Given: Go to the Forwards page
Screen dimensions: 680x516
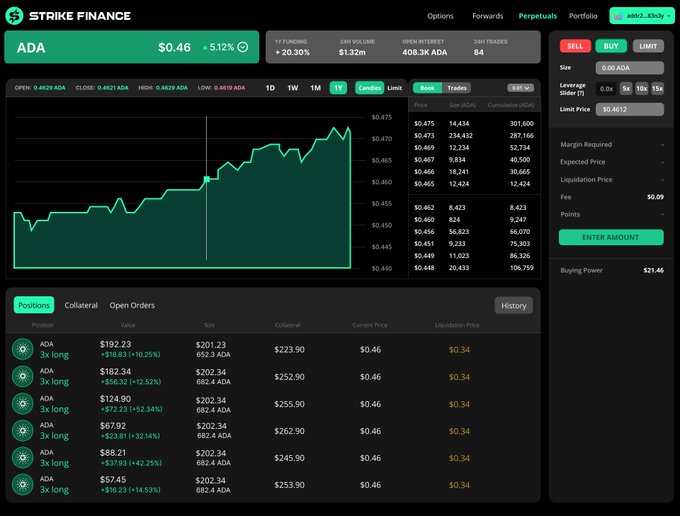Looking at the screenshot, I should tap(487, 16).
